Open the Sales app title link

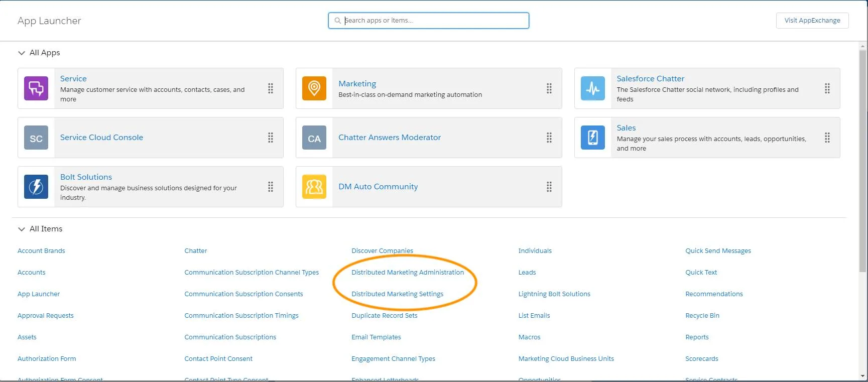(x=626, y=128)
